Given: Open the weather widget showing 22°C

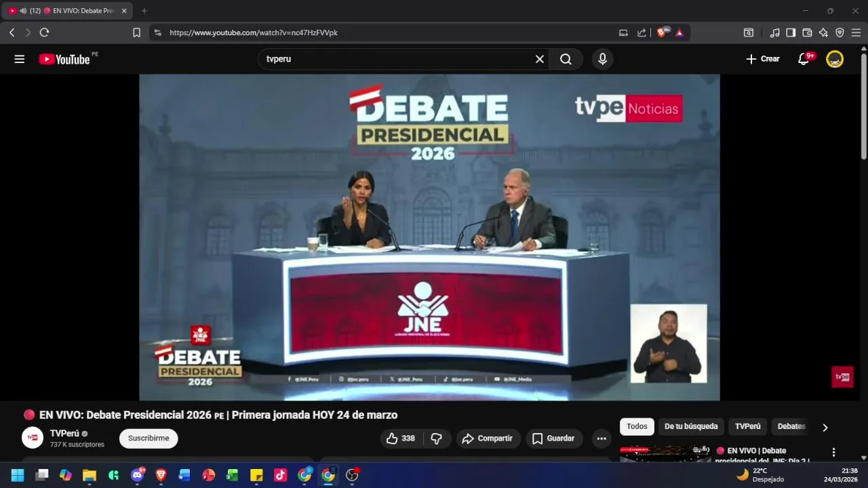Looking at the screenshot, I should click(x=761, y=475).
